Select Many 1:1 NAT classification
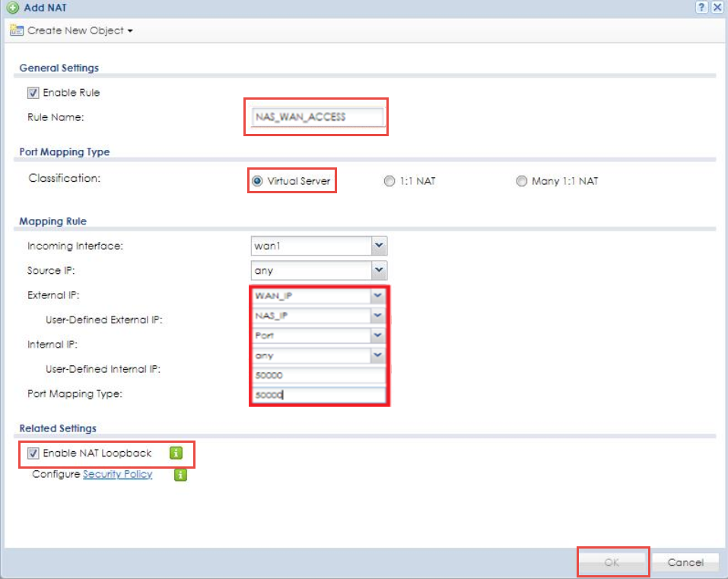This screenshot has width=728, height=579. [x=521, y=181]
